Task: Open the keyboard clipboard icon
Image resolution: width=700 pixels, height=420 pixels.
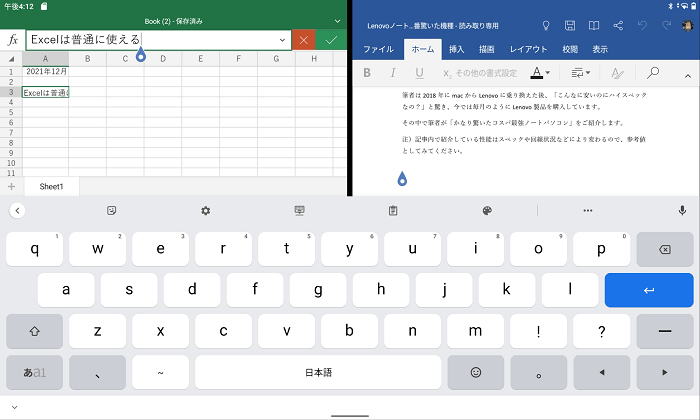Action: point(393,211)
